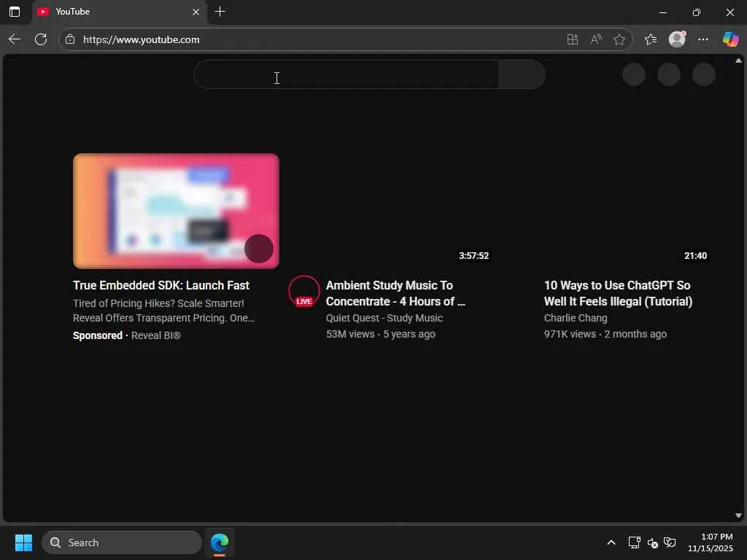Open True Embedded SDK: Launch Fast title
Viewport: 747px width, 560px height.
click(x=161, y=285)
